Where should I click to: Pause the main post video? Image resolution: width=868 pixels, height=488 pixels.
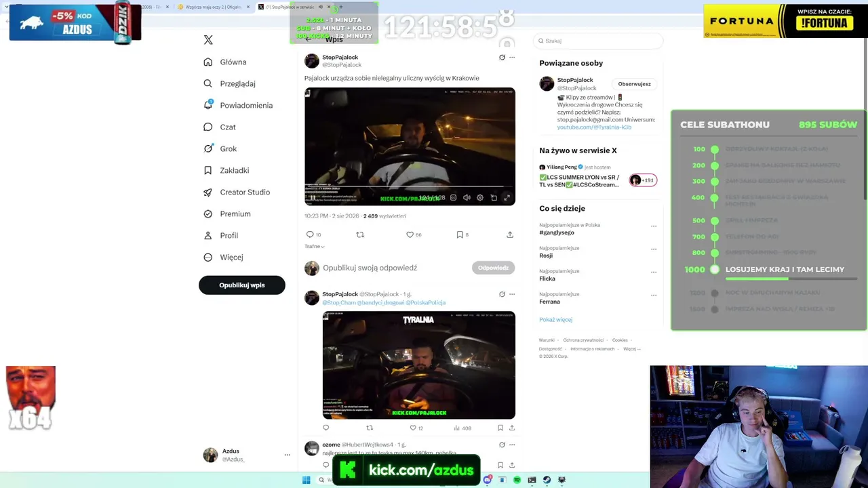click(313, 197)
